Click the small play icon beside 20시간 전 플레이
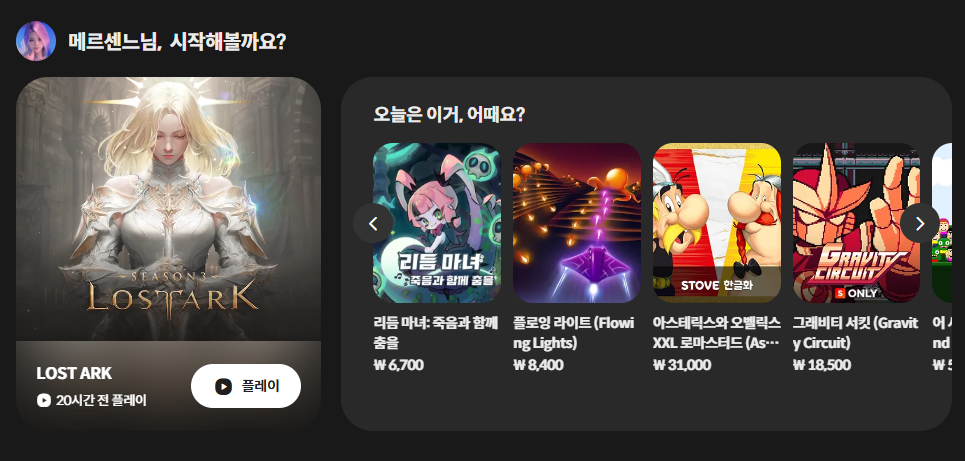 44,400
